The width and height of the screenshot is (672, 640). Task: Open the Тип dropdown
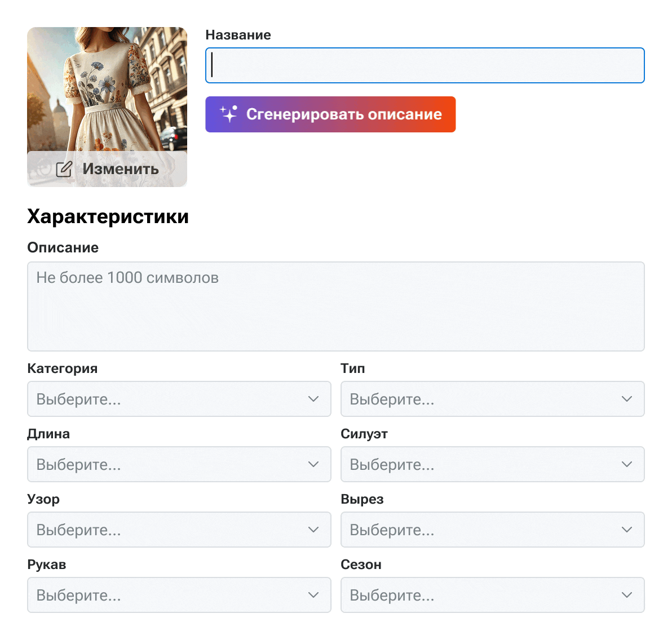(x=492, y=399)
